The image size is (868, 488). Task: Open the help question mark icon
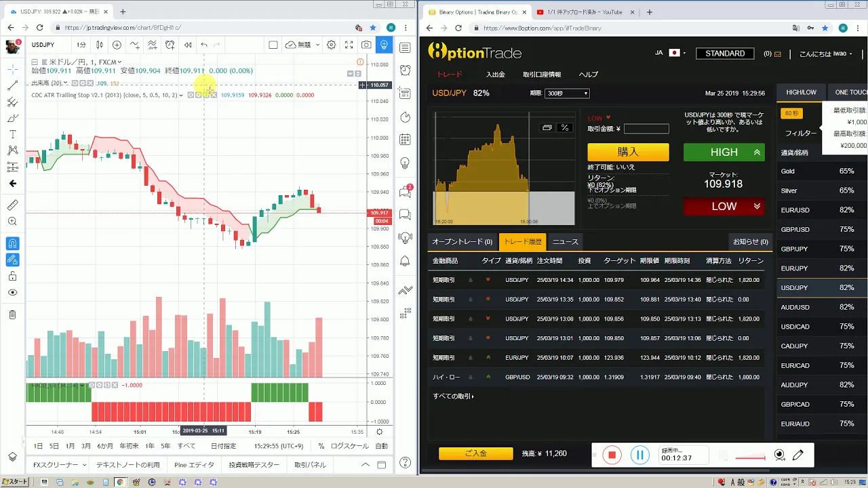406,463
